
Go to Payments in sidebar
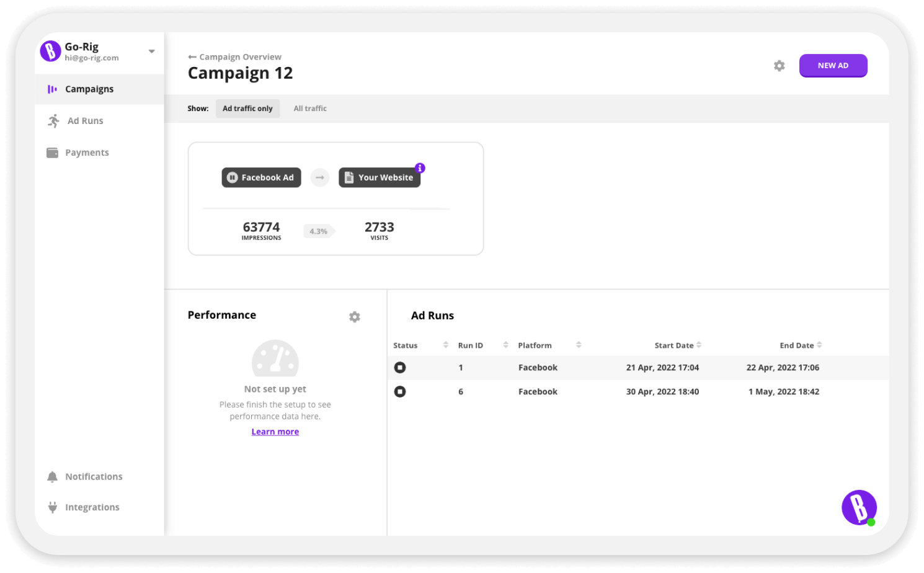coord(86,153)
